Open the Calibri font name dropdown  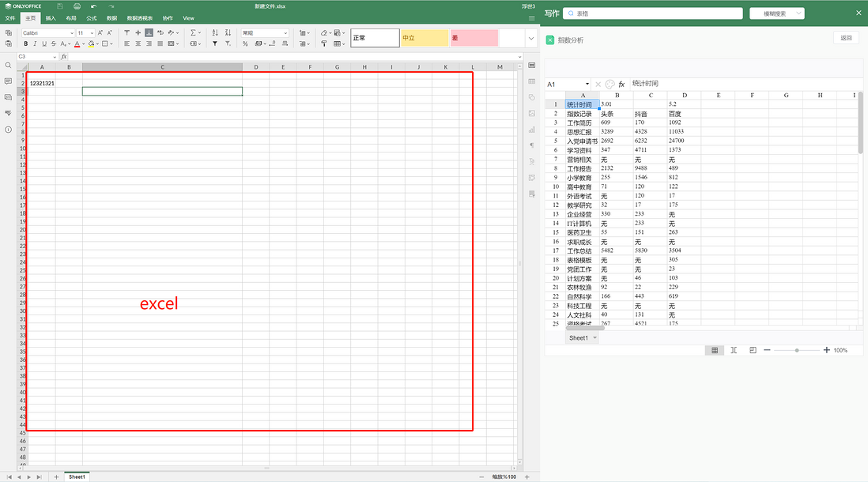coord(71,33)
